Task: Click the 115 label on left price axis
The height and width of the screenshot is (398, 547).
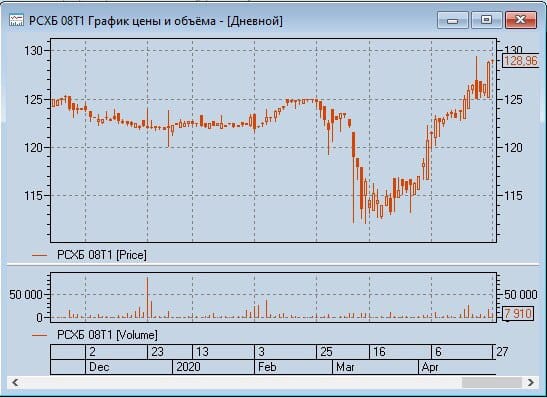Action: coord(33,196)
